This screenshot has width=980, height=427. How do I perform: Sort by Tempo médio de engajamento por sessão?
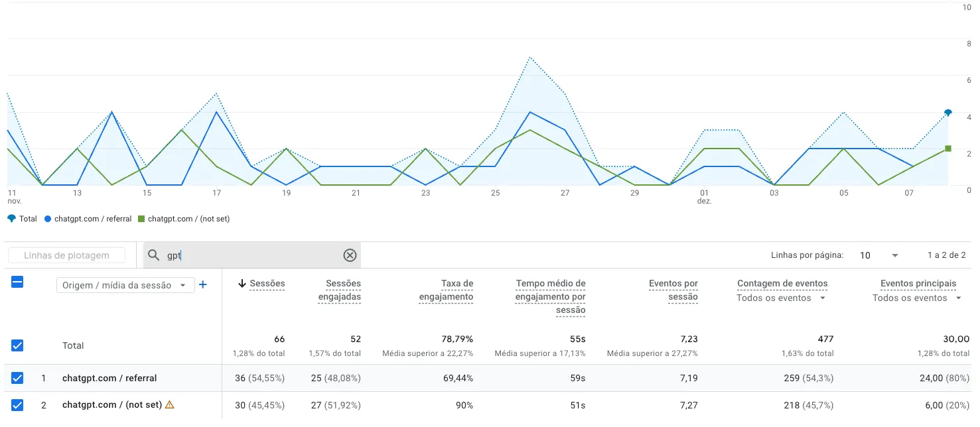click(551, 296)
